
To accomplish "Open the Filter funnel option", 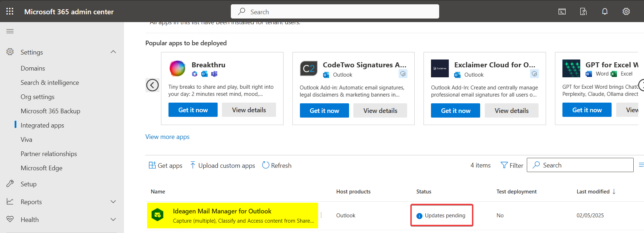I will [x=511, y=165].
